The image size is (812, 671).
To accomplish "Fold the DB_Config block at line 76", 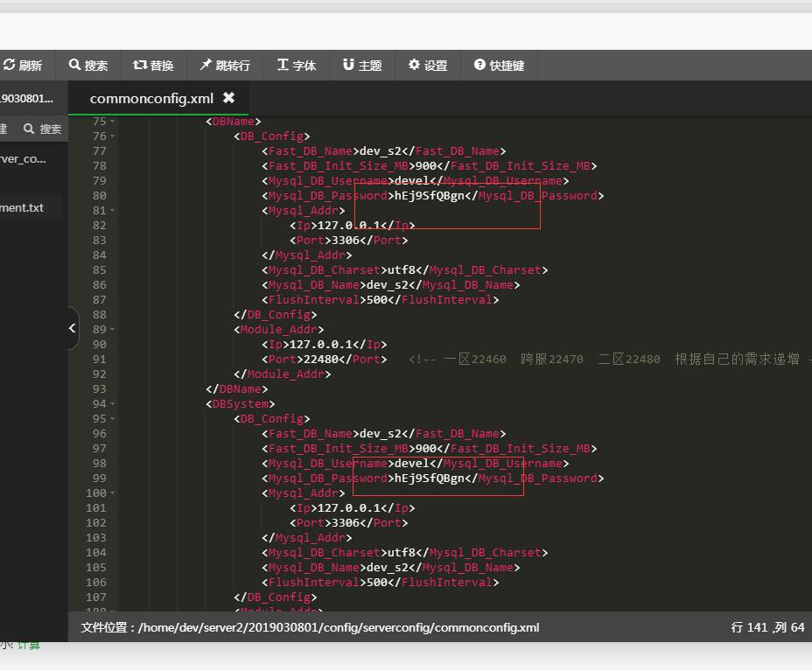I will [112, 136].
